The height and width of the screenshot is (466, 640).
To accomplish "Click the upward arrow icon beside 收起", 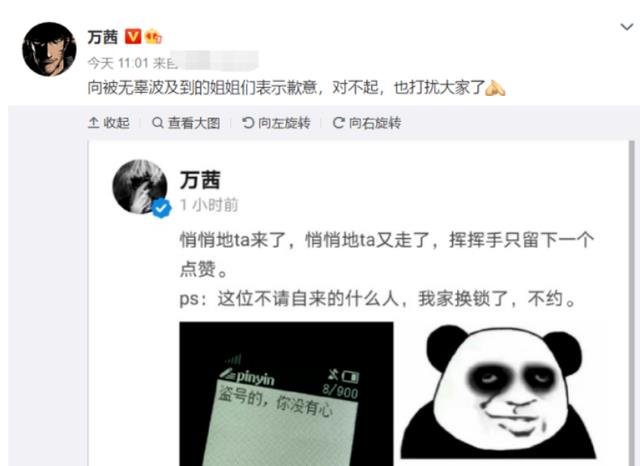I will point(93,122).
